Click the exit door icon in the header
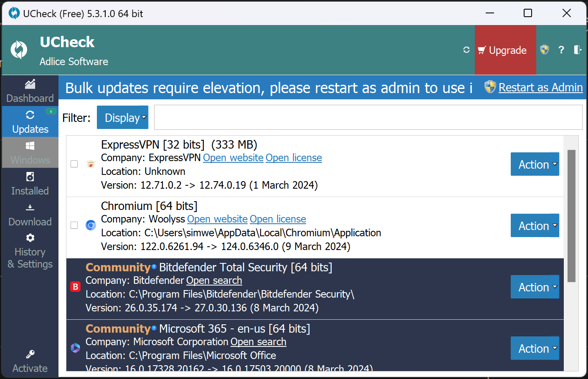The height and width of the screenshot is (379, 588). tap(578, 50)
